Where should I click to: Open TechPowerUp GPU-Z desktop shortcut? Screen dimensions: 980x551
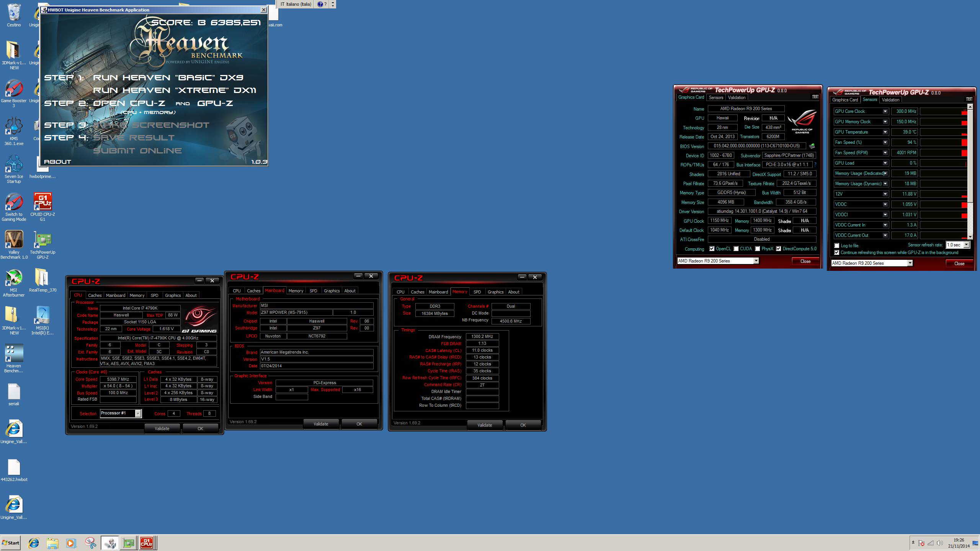42,245
